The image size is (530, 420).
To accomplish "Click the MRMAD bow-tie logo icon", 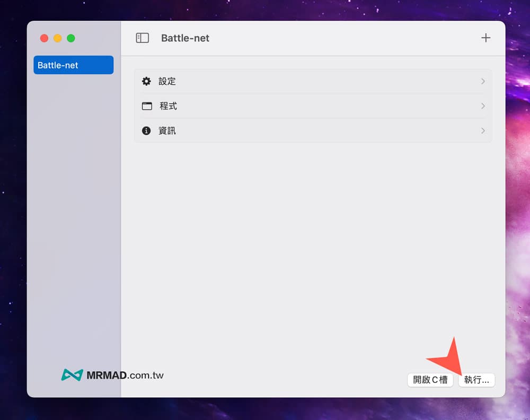I will tap(72, 375).
